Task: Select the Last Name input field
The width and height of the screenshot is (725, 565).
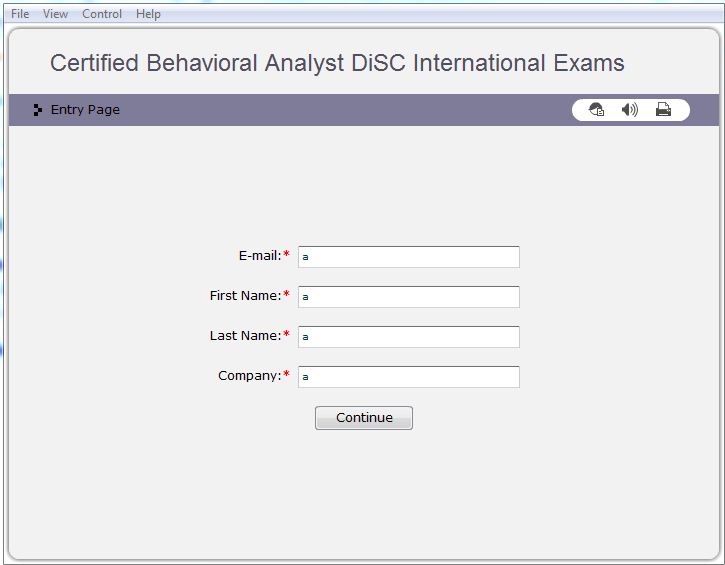Action: tap(409, 337)
